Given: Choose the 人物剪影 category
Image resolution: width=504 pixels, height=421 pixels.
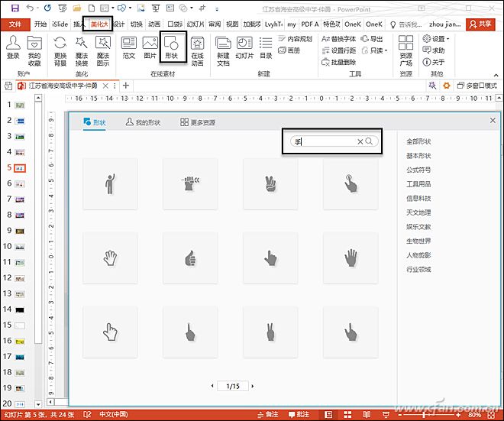Looking at the screenshot, I should [418, 255].
